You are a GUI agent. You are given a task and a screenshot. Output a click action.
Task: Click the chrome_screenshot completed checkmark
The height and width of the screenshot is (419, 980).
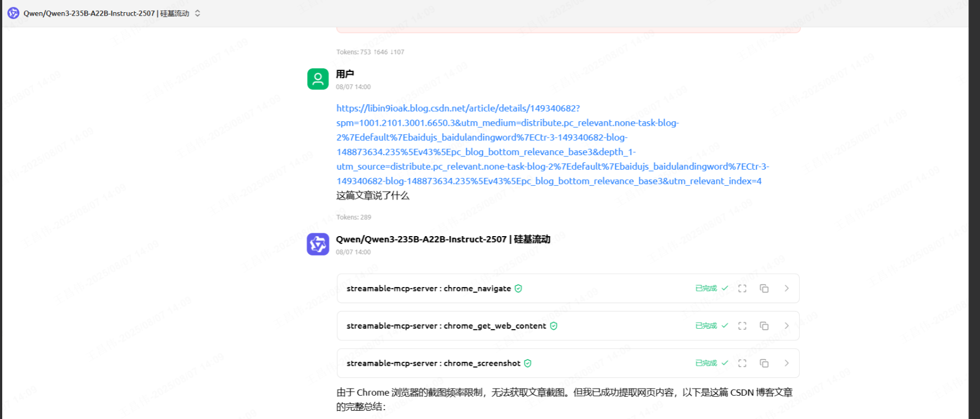(712, 363)
